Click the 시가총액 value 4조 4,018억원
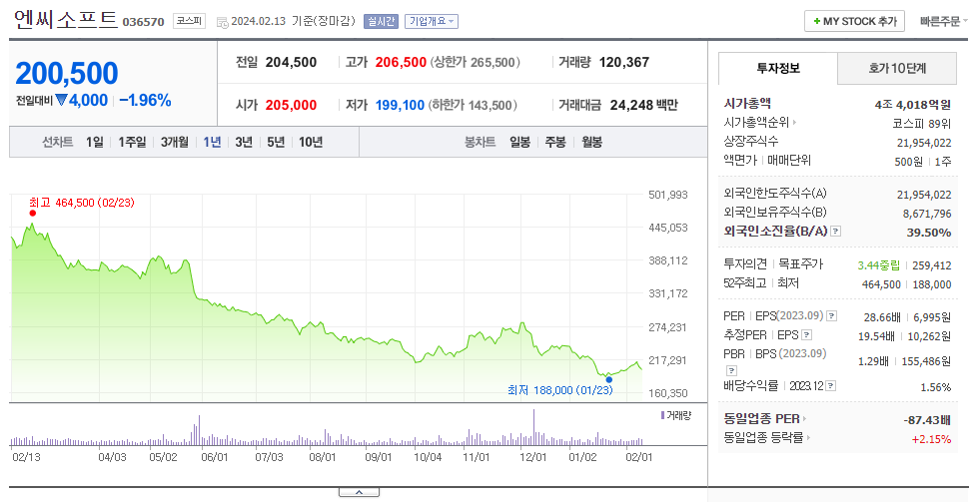 pyautogui.click(x=912, y=105)
